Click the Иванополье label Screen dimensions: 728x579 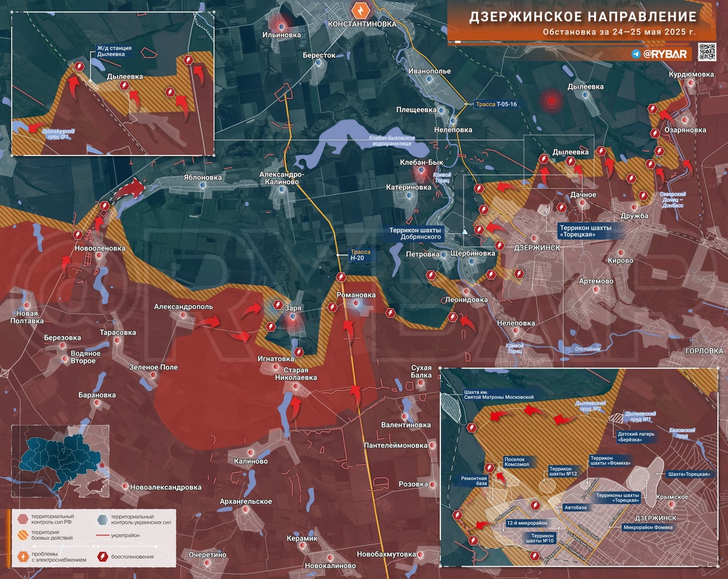(x=430, y=71)
